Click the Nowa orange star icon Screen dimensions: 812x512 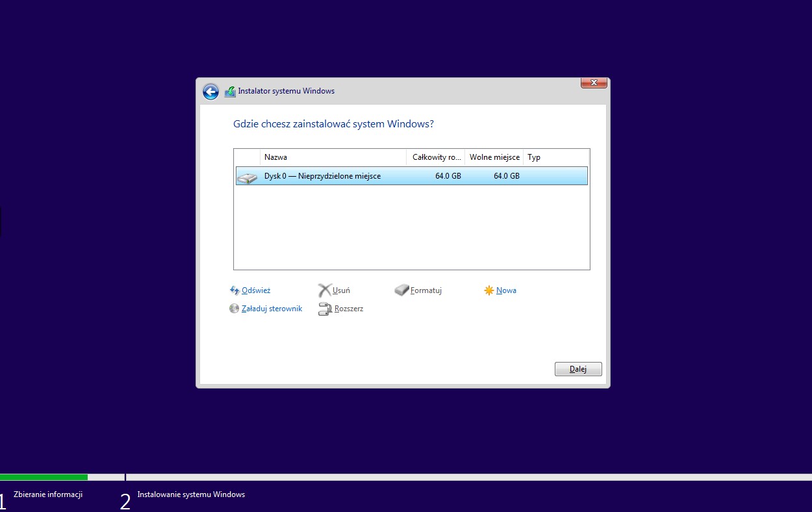coord(489,290)
